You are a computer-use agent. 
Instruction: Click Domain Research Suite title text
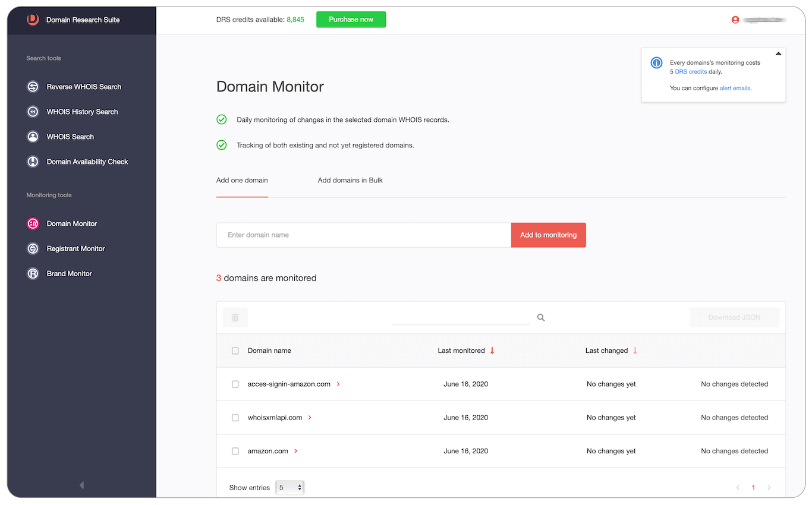(83, 20)
